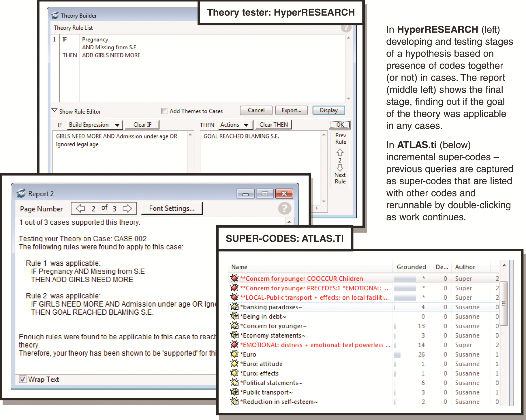Click Grounded bar of *Euro row

(397, 355)
